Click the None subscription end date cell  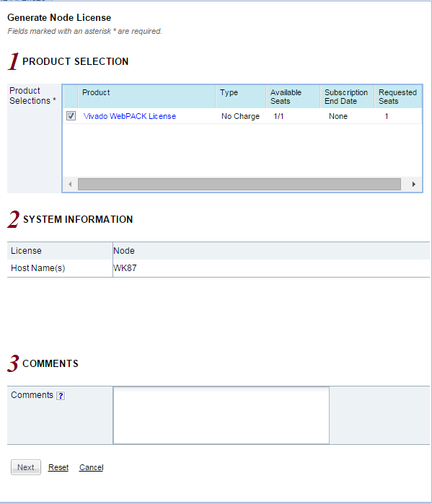pyautogui.click(x=338, y=116)
